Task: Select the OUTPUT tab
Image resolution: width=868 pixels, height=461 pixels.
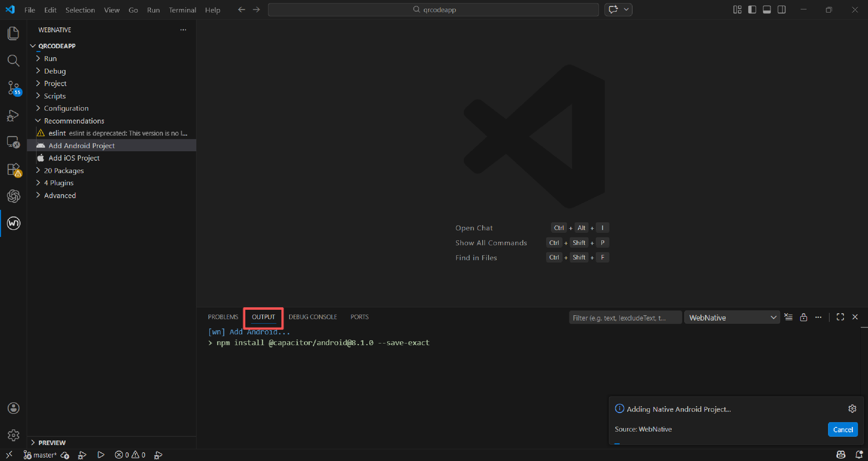Action: click(264, 317)
